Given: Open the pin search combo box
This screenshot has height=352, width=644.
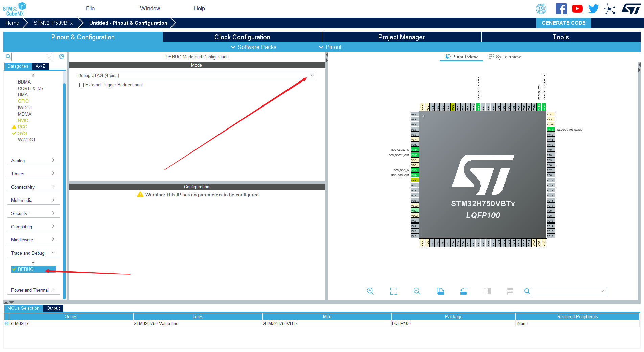Looking at the screenshot, I should [569, 291].
